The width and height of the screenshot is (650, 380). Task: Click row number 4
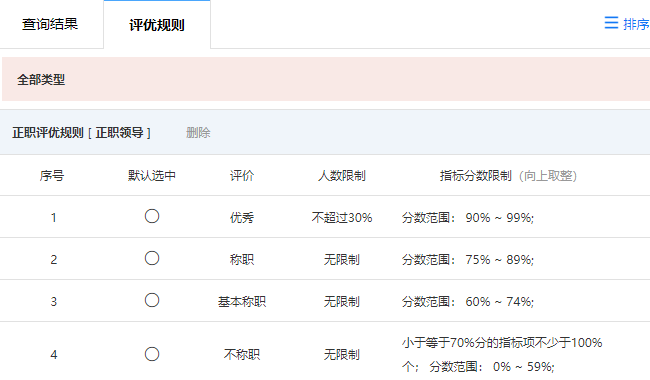(x=53, y=354)
